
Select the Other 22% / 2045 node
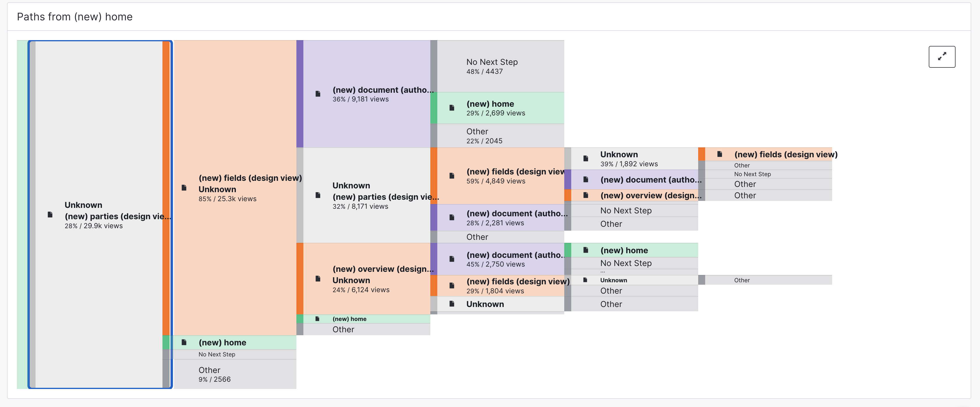(x=500, y=136)
